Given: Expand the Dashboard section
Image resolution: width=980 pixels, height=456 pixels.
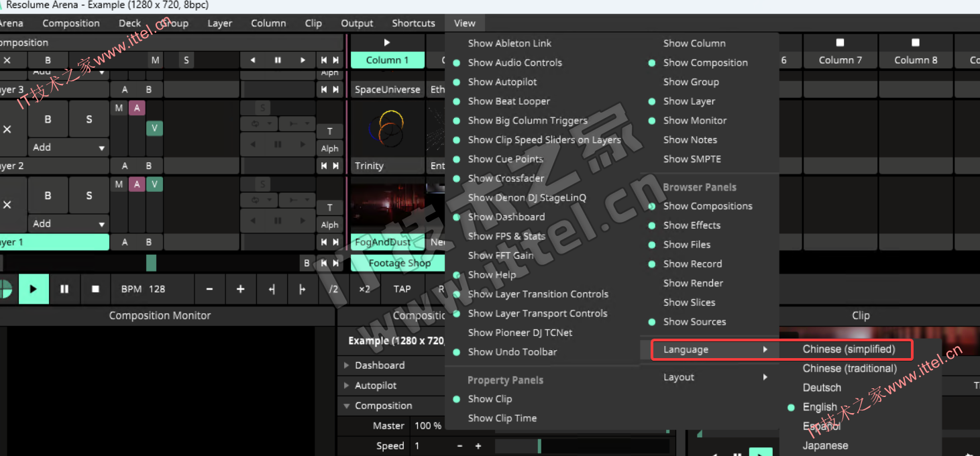Looking at the screenshot, I should [x=379, y=365].
